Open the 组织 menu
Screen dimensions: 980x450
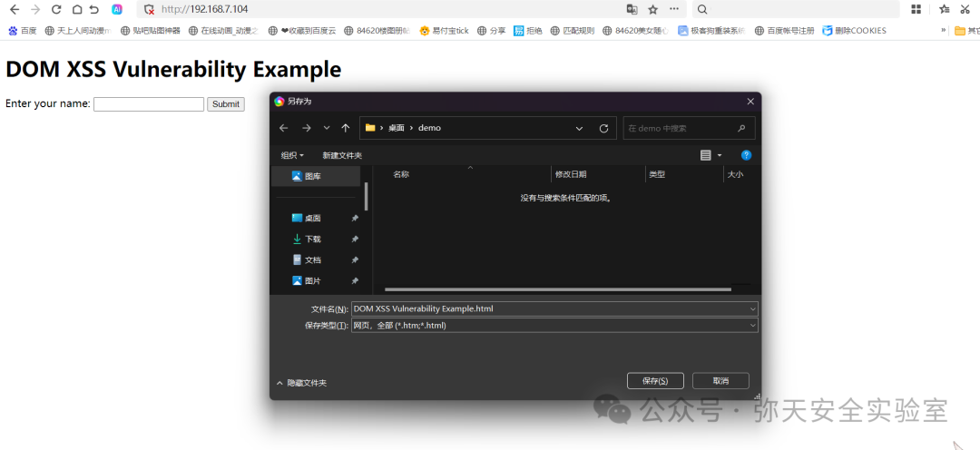coord(292,156)
